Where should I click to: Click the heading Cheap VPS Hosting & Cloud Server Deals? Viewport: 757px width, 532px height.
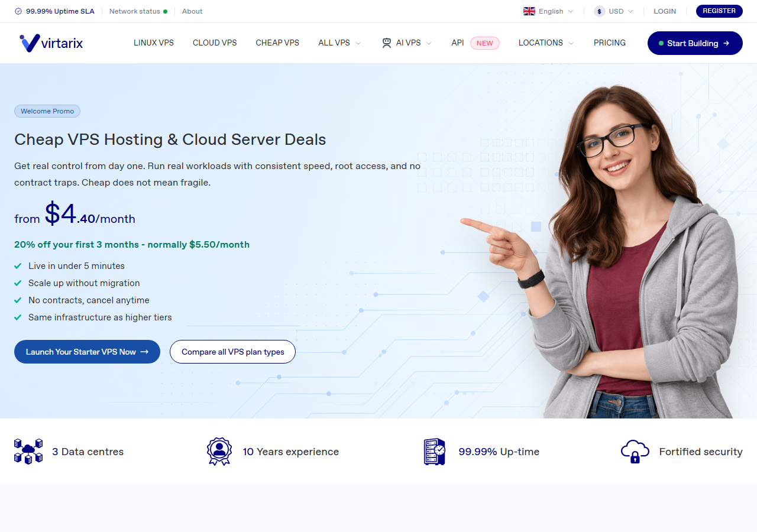170,140
